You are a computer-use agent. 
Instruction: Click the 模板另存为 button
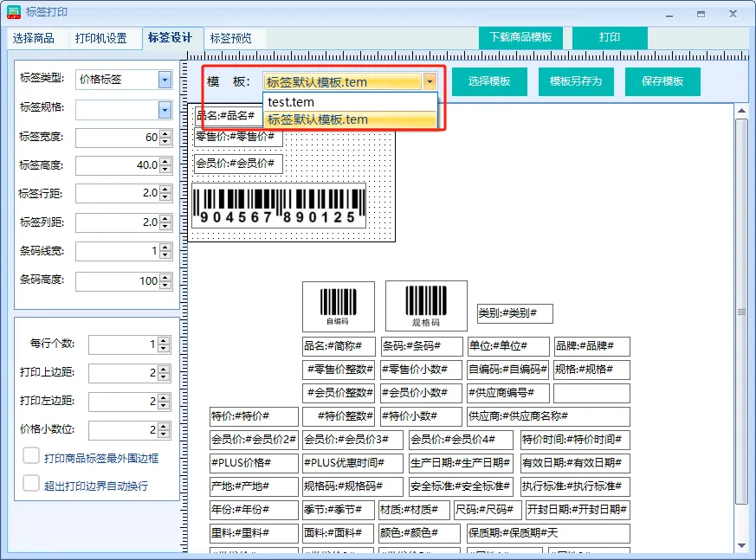pyautogui.click(x=576, y=81)
